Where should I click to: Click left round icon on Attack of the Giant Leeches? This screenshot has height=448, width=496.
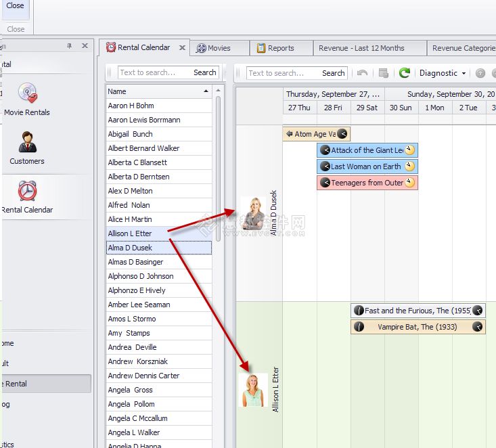(x=325, y=150)
